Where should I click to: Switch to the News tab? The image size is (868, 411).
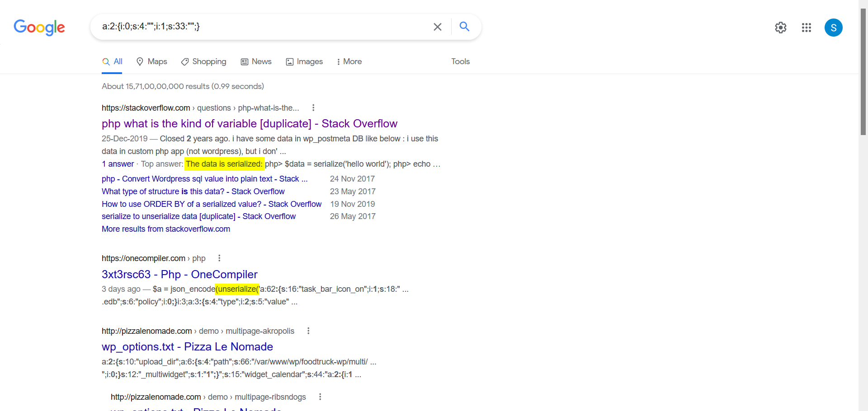pos(256,61)
